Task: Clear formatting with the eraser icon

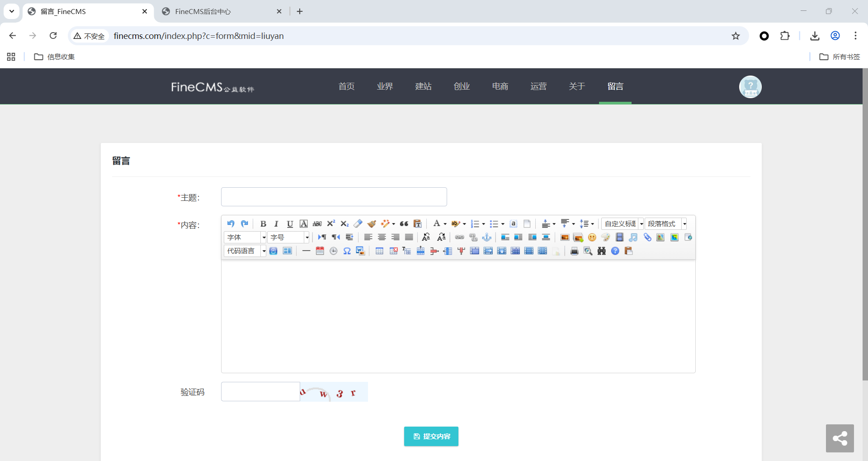Action: pyautogui.click(x=358, y=223)
